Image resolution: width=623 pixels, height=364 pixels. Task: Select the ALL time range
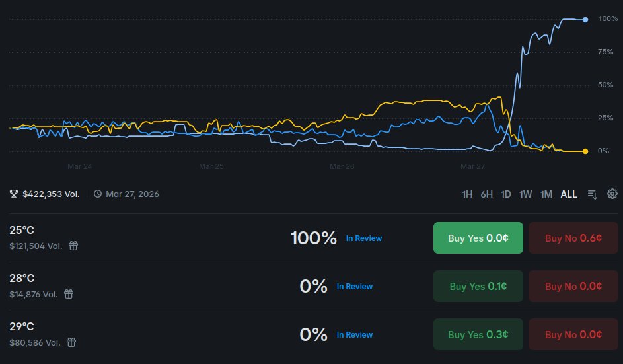click(569, 194)
